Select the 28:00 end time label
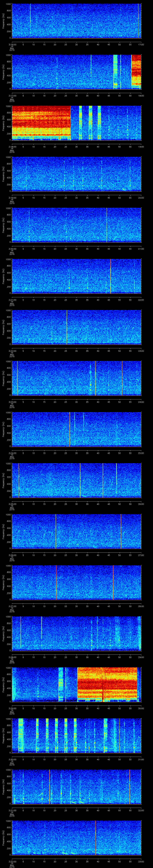This screenshot has width=153, height=868. 141,606
